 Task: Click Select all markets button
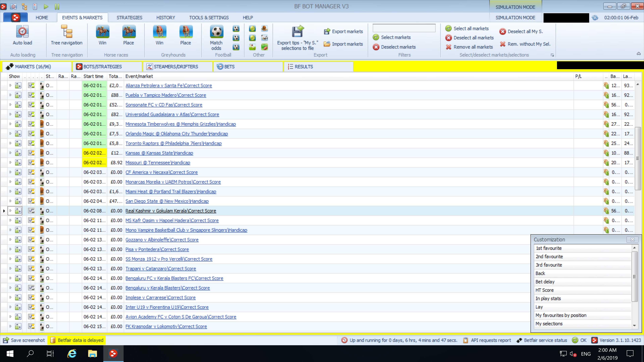coord(467,28)
